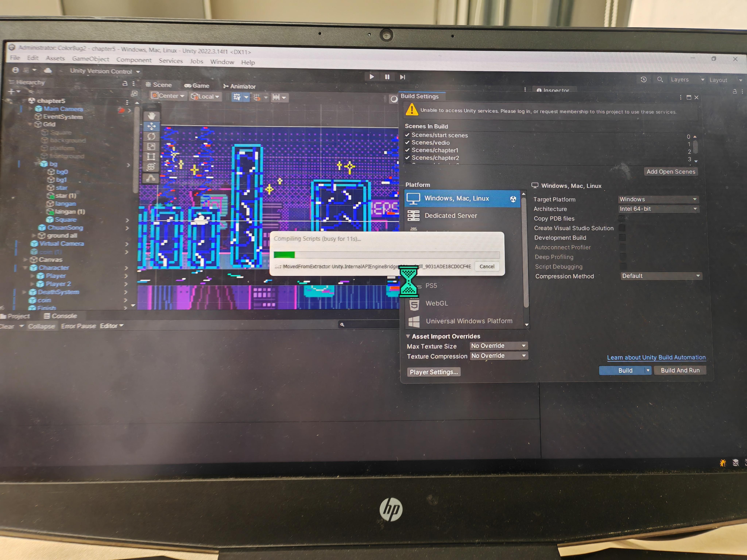Click the undo history icon
Image resolution: width=747 pixels, height=560 pixels.
643,79
